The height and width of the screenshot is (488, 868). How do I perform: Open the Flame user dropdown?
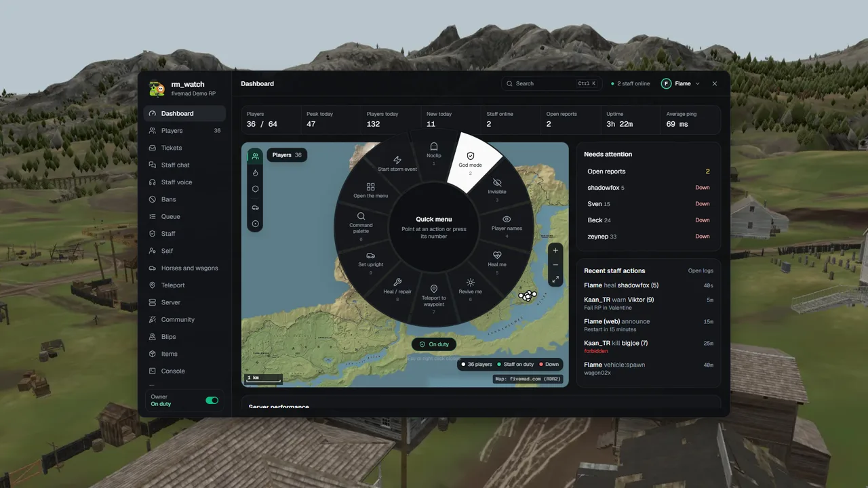[x=681, y=83]
